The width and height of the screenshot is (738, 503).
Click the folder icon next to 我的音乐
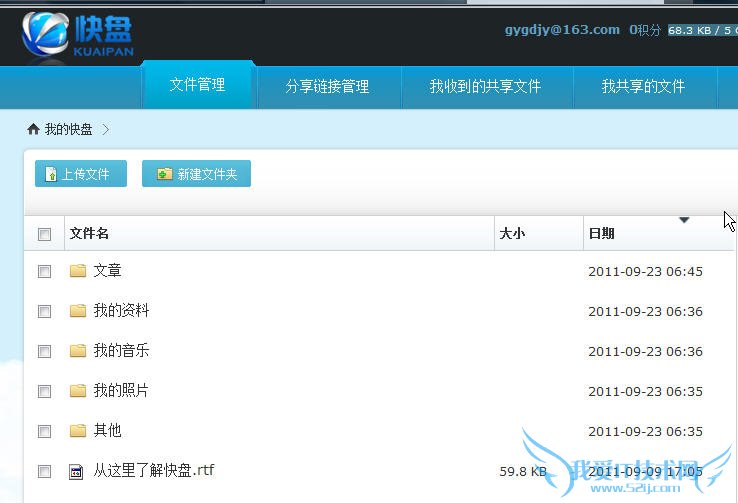(78, 351)
